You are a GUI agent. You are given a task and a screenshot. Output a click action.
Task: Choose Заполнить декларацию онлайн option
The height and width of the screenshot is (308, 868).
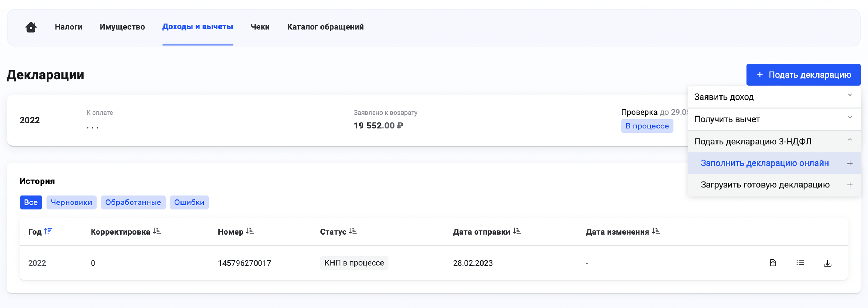[x=774, y=163]
